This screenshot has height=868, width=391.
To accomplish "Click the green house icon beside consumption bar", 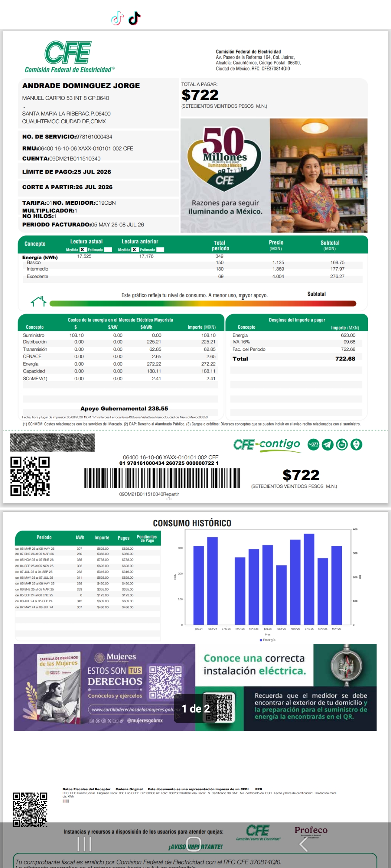I will point(39,301).
